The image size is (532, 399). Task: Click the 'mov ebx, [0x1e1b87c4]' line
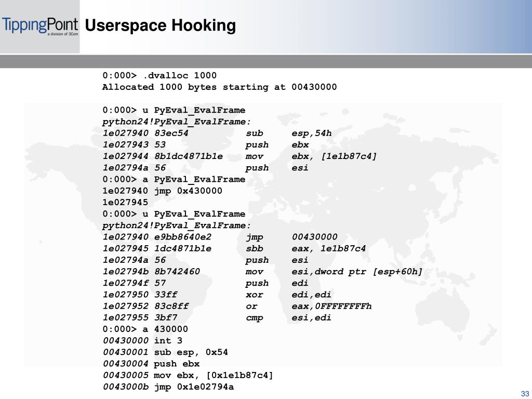188,375
